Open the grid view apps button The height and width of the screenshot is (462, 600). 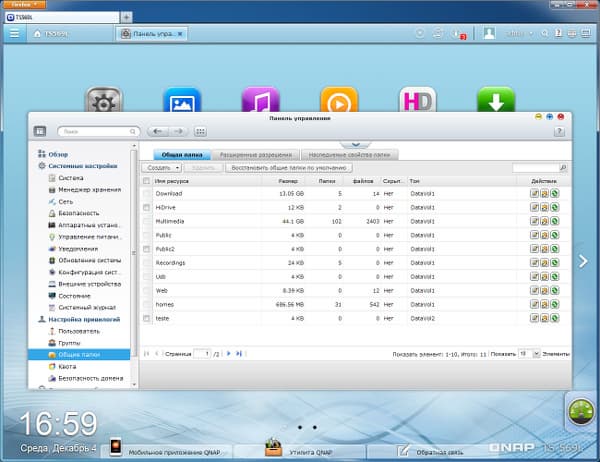[200, 131]
